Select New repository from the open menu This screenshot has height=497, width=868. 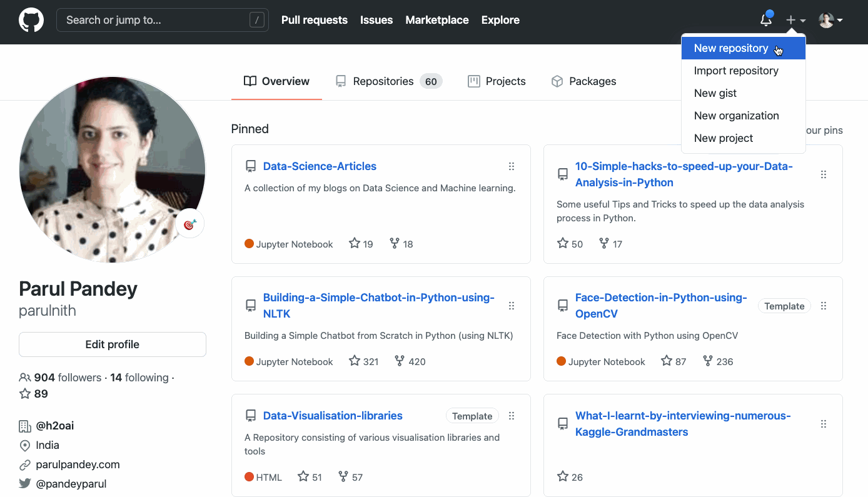point(731,48)
